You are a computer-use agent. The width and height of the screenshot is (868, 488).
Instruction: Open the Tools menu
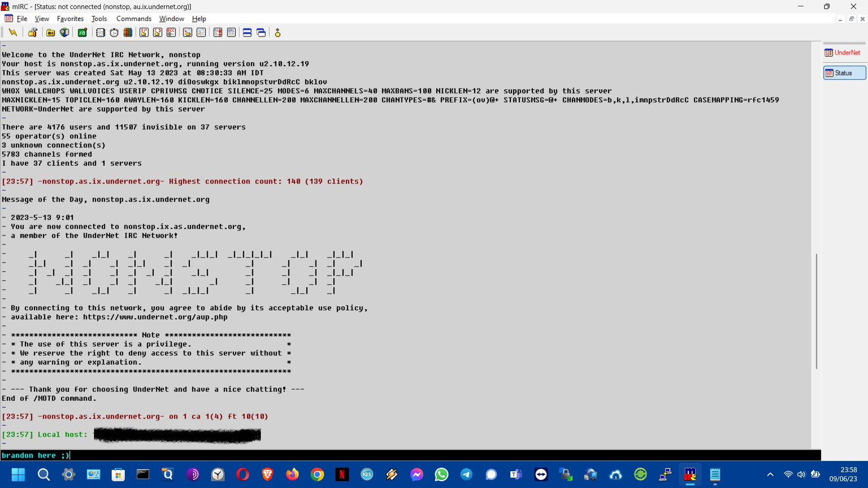[99, 19]
